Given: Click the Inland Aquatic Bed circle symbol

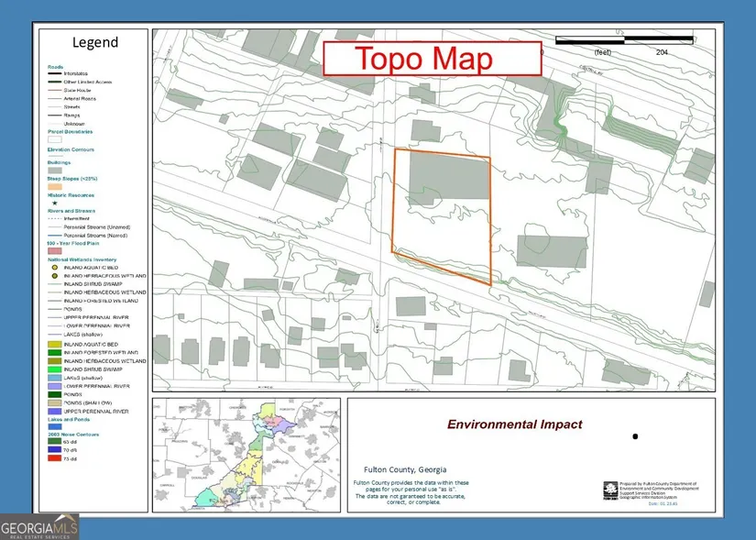Looking at the screenshot, I should click(x=54, y=268).
